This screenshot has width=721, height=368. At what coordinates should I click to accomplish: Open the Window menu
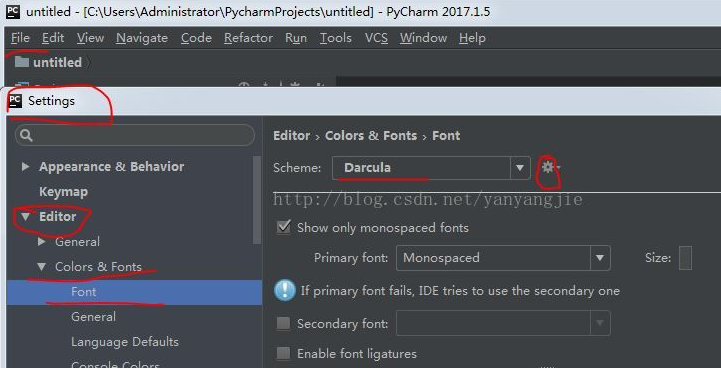pyautogui.click(x=423, y=38)
